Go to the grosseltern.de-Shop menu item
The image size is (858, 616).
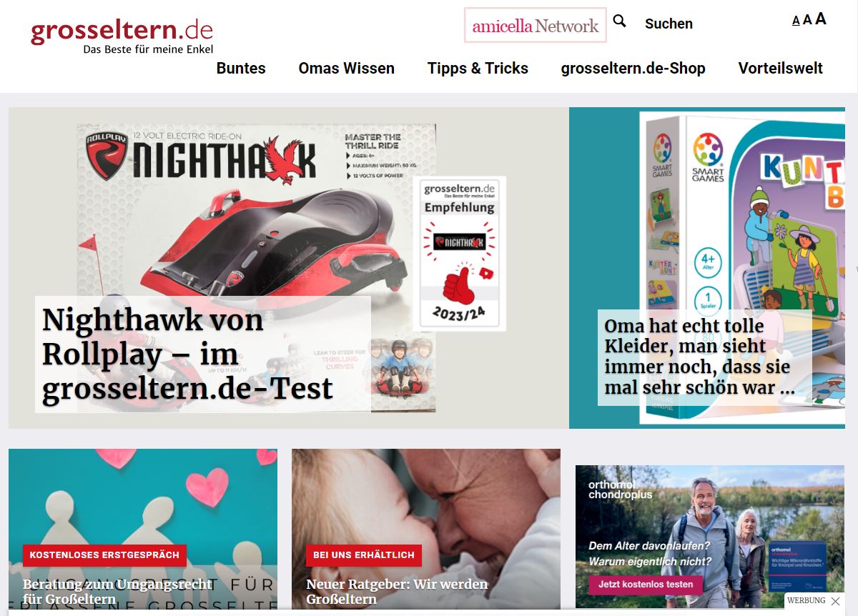[x=633, y=69]
